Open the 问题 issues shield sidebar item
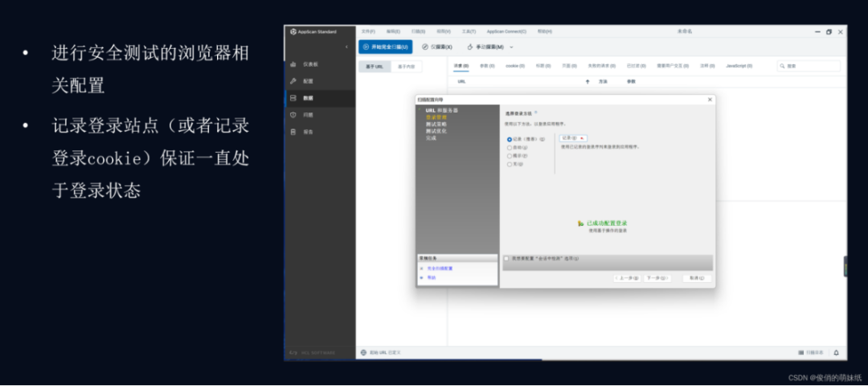 click(320, 115)
